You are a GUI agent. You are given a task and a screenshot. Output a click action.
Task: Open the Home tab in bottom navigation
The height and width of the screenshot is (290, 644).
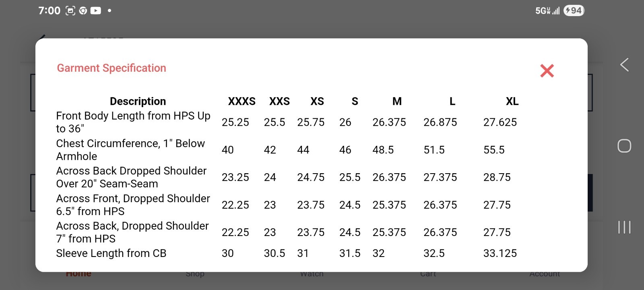[78, 273]
